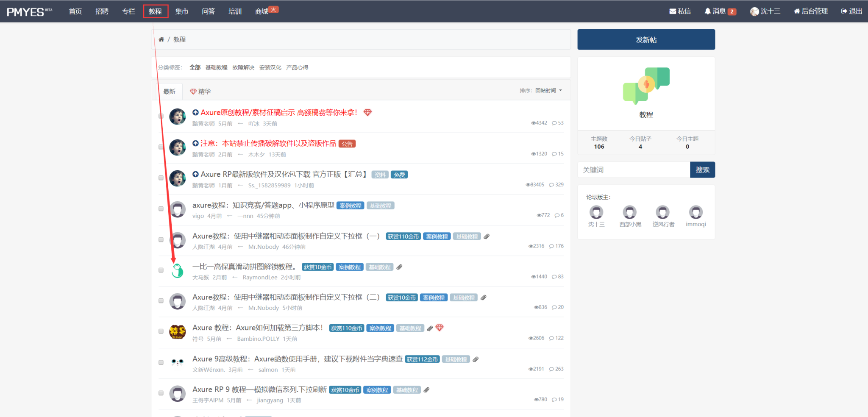
Task: Open 文新Wénxīn author avatar
Action: tap(178, 362)
